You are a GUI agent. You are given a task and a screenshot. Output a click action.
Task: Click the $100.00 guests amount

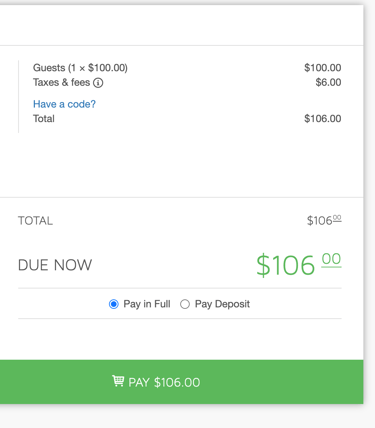pyautogui.click(x=323, y=68)
